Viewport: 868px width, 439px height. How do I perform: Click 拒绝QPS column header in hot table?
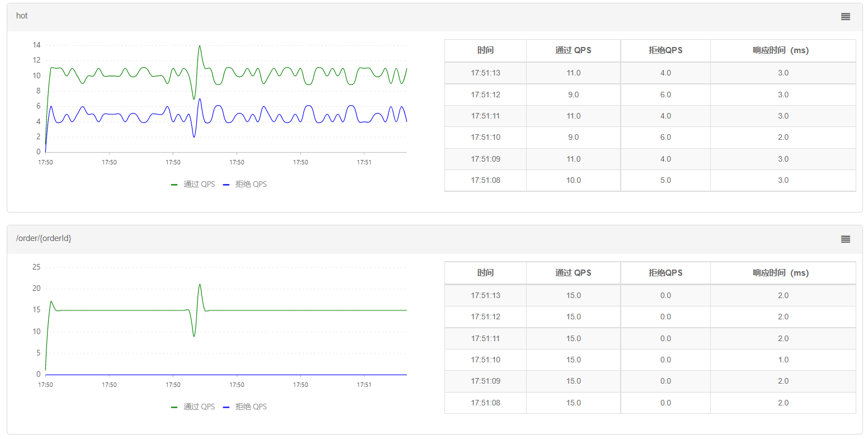(x=665, y=50)
